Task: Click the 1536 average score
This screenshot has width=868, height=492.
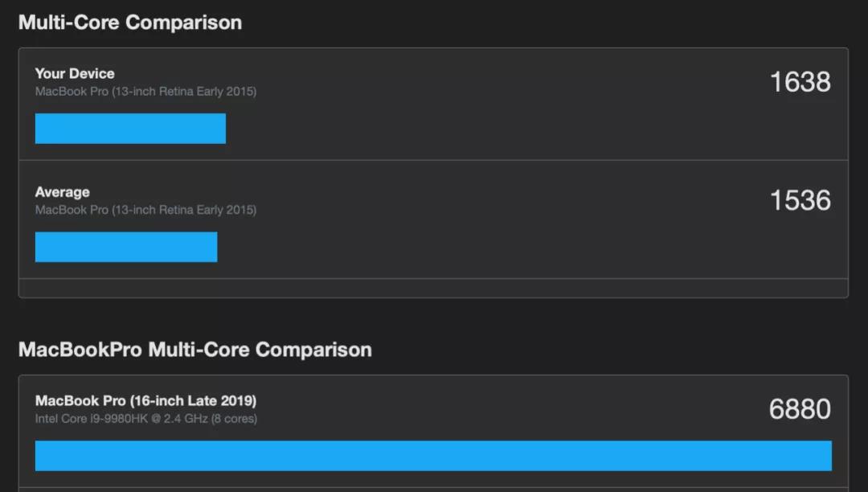Action: [800, 200]
